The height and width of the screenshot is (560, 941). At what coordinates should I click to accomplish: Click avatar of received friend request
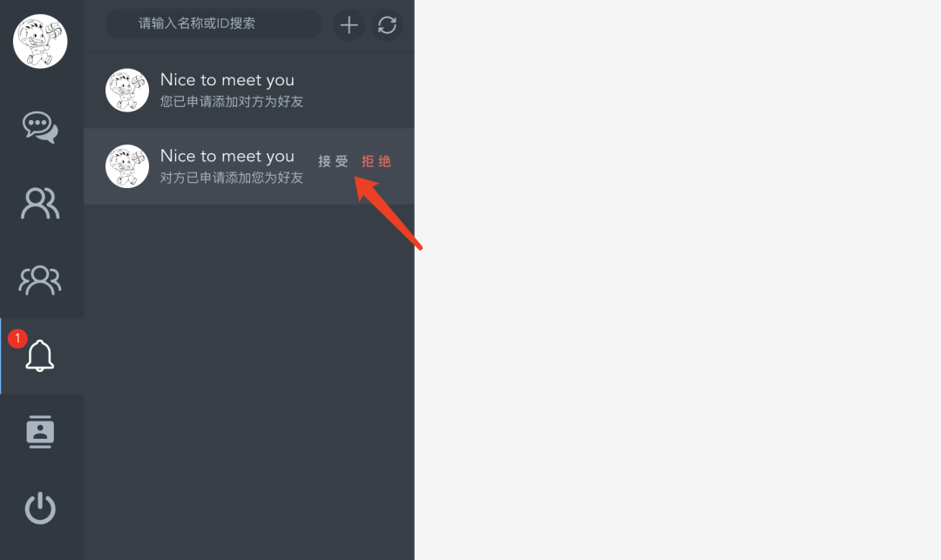[x=127, y=166]
